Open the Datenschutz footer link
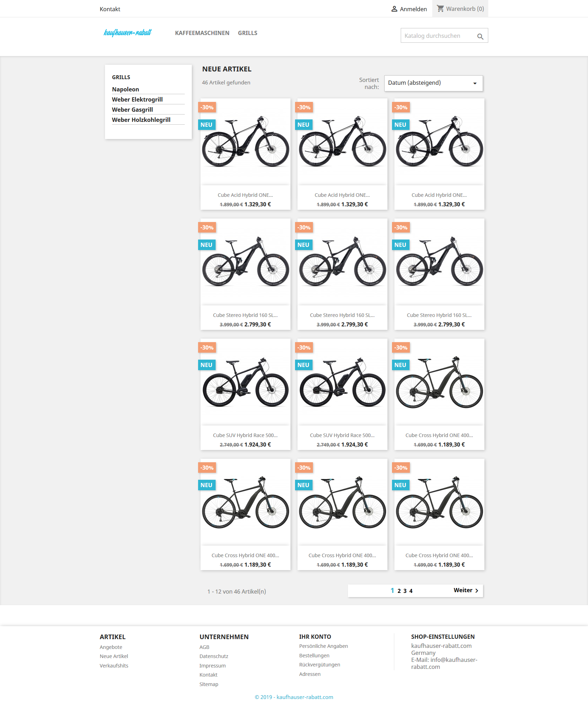Viewport: 588px width, 706px height. (214, 656)
